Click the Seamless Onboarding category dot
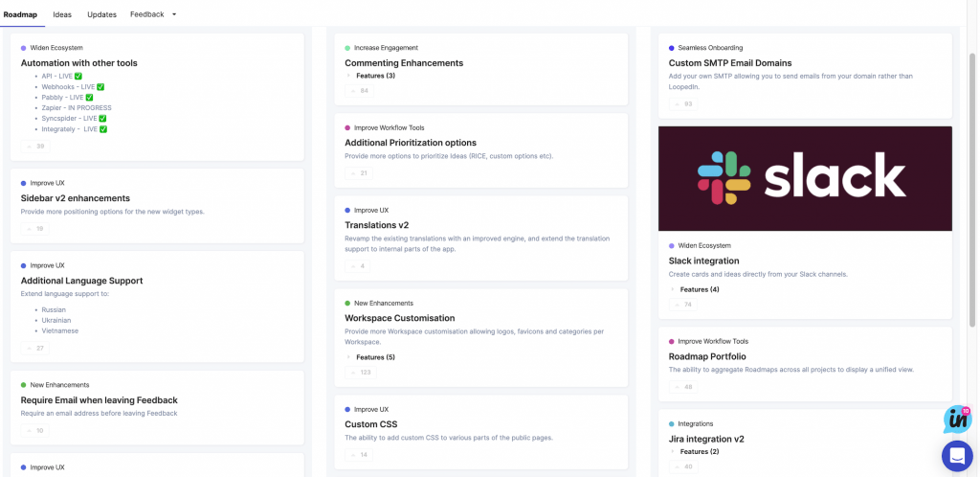 click(671, 48)
